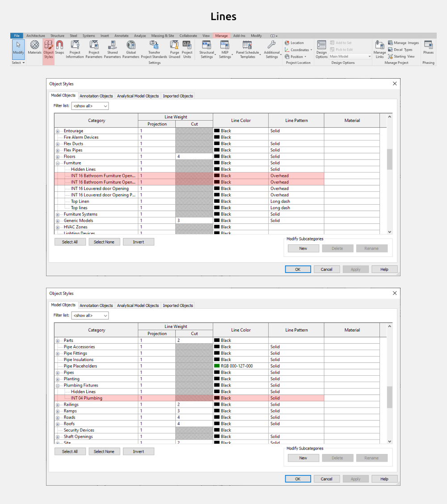Viewport: 447px width, 504px height.
Task: Expand the Generic Models category
Action: 58,221
